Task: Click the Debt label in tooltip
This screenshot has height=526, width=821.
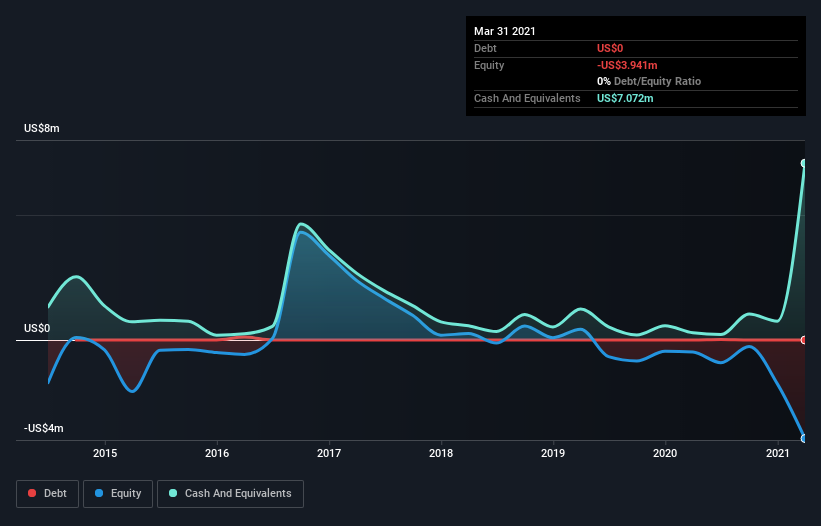Action: 485,48
